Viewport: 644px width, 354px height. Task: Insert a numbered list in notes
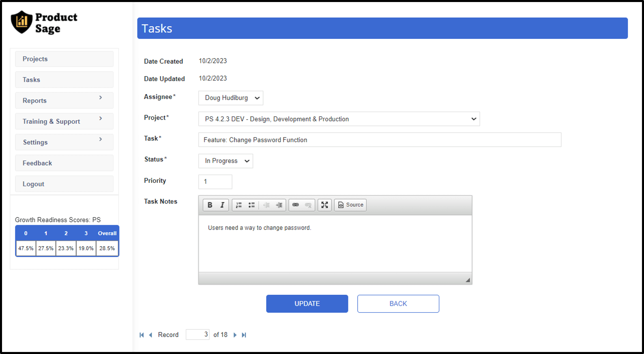(x=239, y=205)
